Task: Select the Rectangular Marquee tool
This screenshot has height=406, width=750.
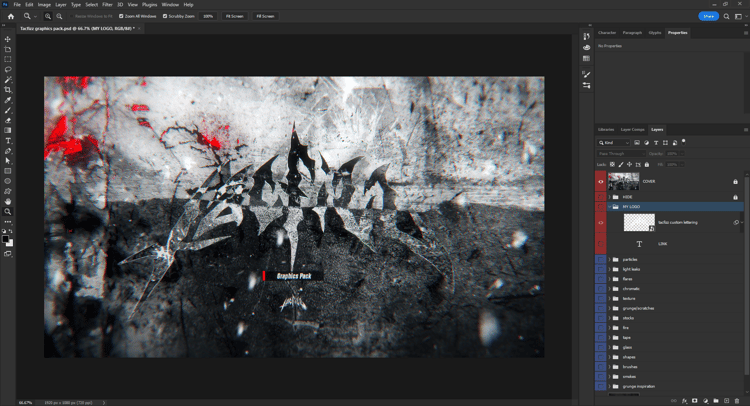Action: (x=8, y=59)
